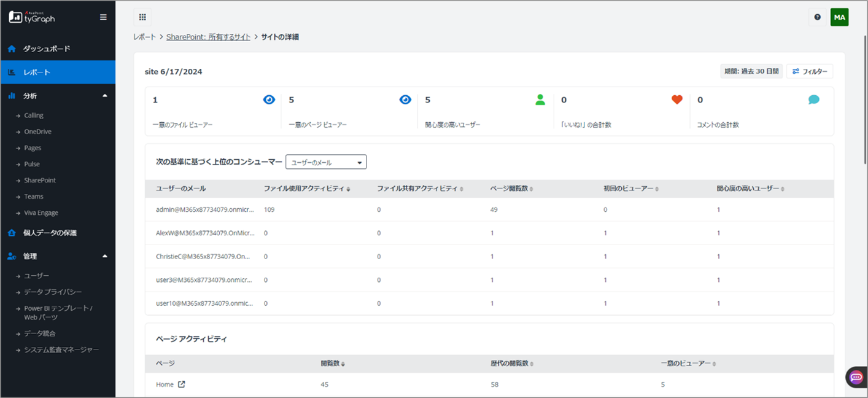Click the レポート sidebar icon

pyautogui.click(x=12, y=72)
